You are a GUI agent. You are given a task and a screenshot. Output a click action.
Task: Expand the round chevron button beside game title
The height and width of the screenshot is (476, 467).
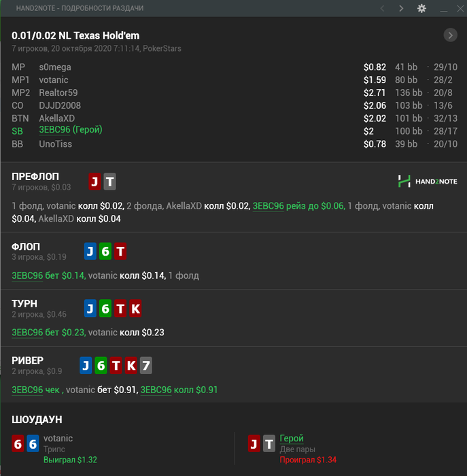(450, 35)
